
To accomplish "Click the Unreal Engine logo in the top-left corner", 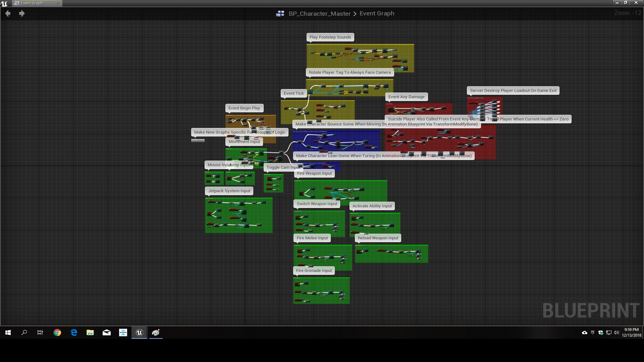I will 4,3.
